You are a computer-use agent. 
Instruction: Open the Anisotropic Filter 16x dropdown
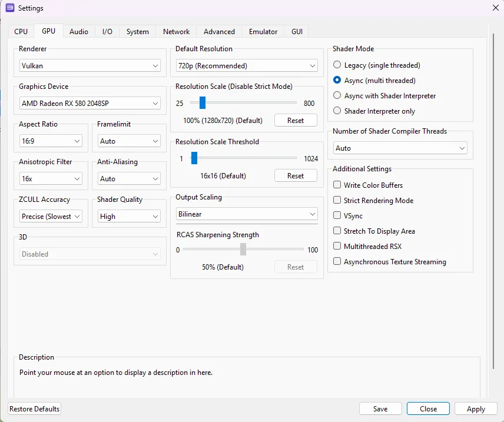point(51,178)
